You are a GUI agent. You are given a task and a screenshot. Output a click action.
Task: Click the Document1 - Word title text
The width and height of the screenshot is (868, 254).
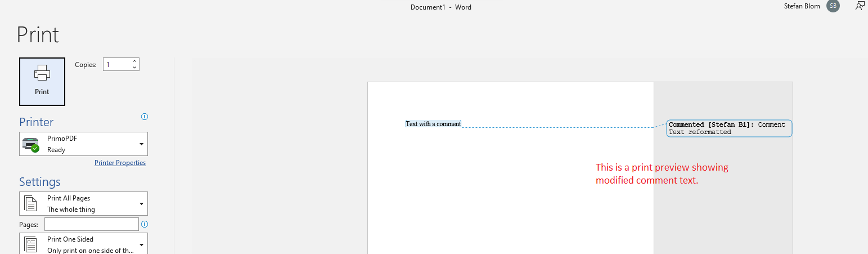coord(441,7)
